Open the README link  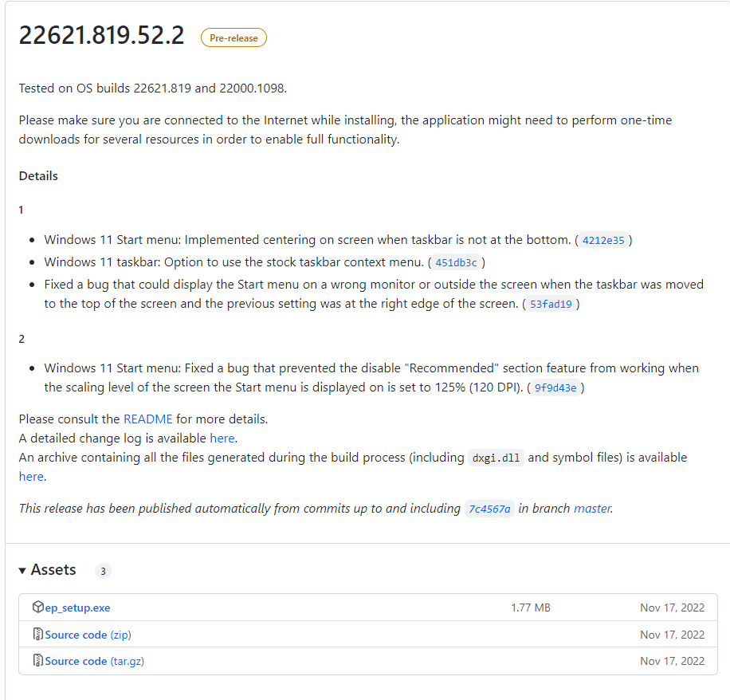[x=148, y=419]
